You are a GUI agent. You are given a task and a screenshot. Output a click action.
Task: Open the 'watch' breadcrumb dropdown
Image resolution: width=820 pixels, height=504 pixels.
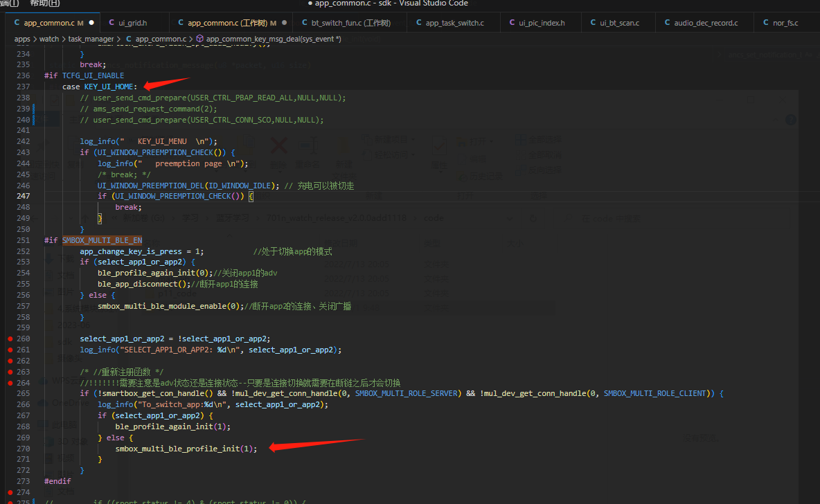click(x=49, y=39)
